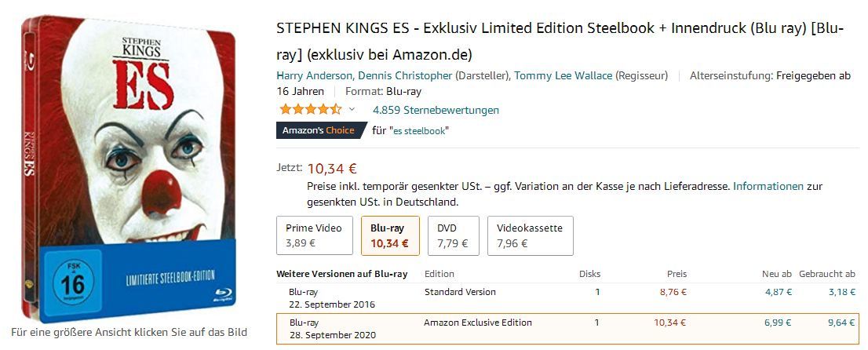The height and width of the screenshot is (350, 868).
Task: Click the star rating icons
Action: [x=310, y=109]
